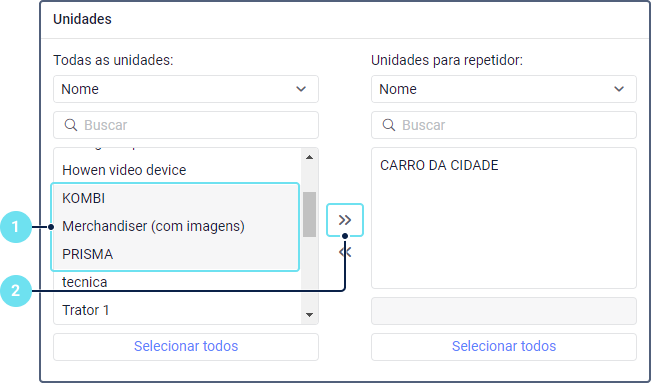The height and width of the screenshot is (383, 651).
Task: Click the double left arrow remove icon
Action: click(x=345, y=252)
